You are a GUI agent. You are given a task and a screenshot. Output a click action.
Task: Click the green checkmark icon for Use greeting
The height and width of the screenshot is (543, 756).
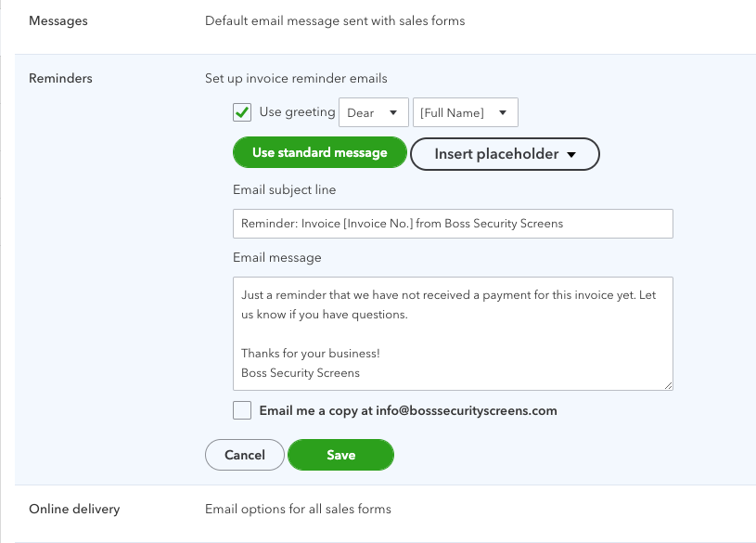click(241, 111)
